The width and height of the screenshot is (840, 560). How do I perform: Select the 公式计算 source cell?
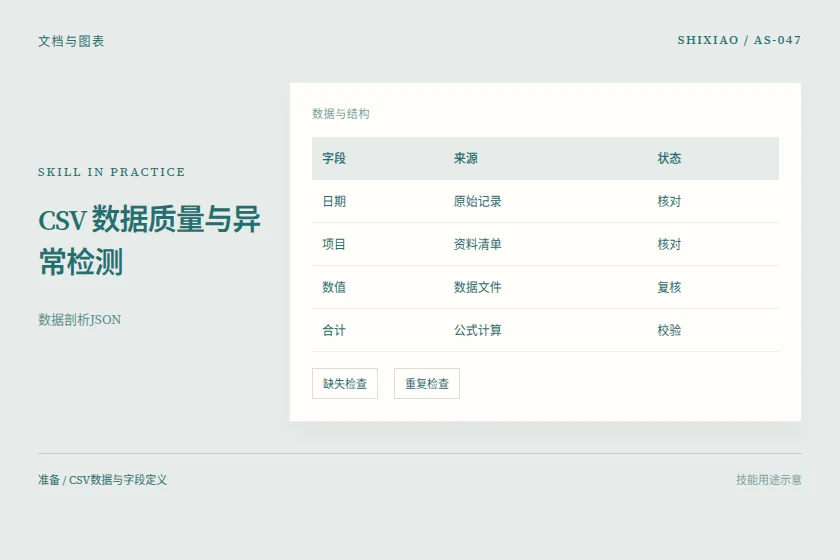tap(477, 330)
